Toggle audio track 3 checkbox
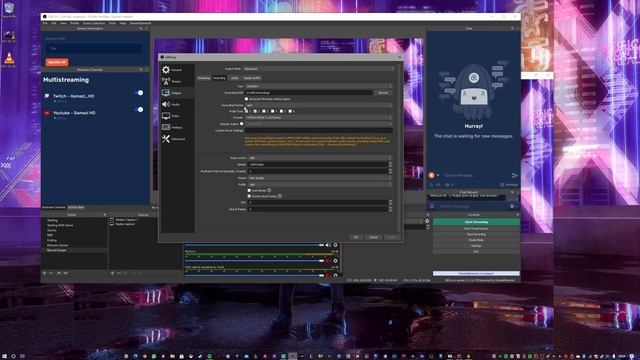The width and height of the screenshot is (640, 360). tap(264, 111)
